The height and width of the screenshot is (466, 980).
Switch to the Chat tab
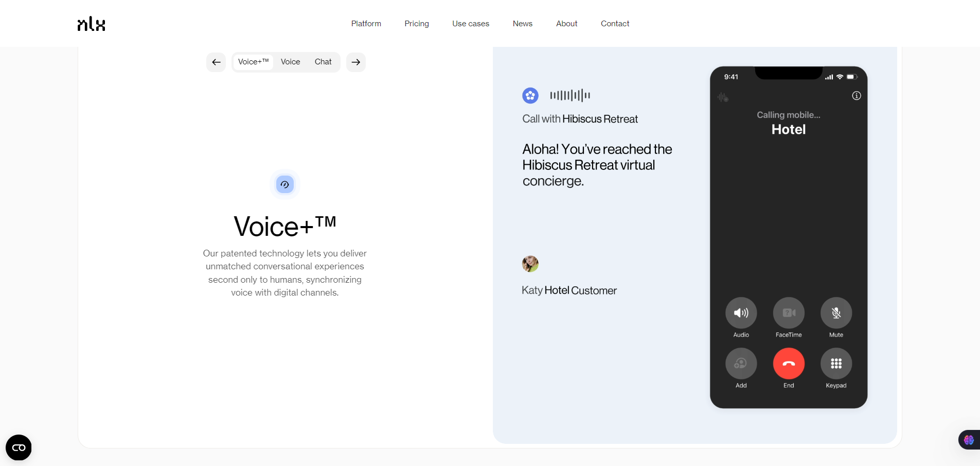click(323, 62)
